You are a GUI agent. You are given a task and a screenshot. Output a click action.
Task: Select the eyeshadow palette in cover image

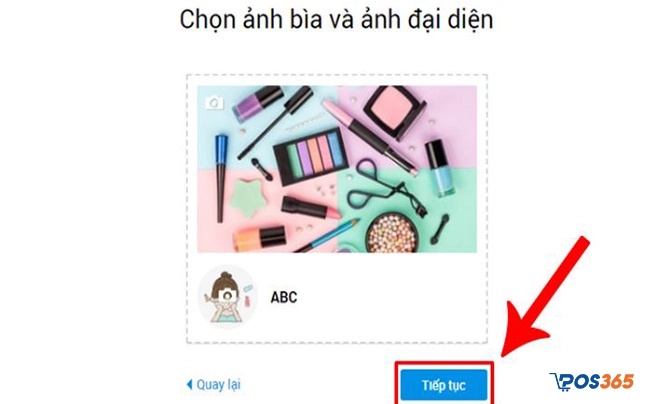pos(311,156)
